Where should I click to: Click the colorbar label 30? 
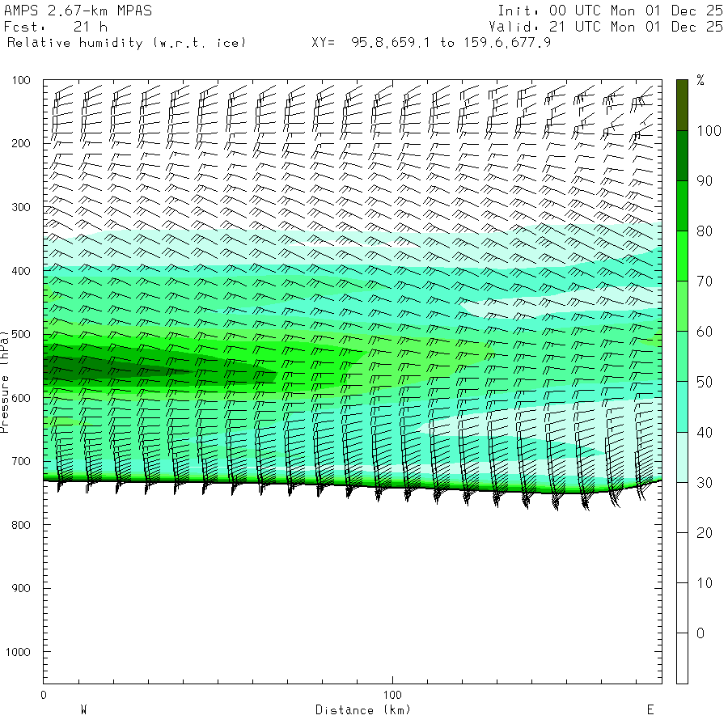pos(705,483)
